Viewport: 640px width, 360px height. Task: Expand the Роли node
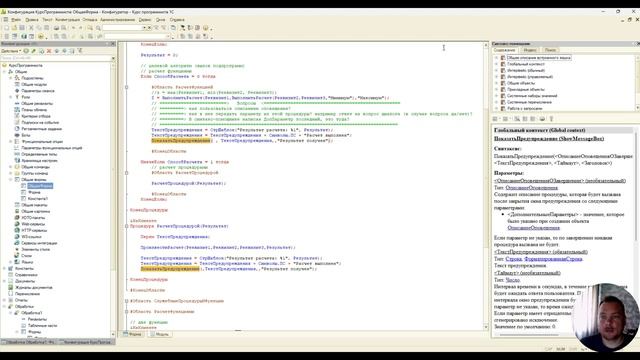pos(11,97)
